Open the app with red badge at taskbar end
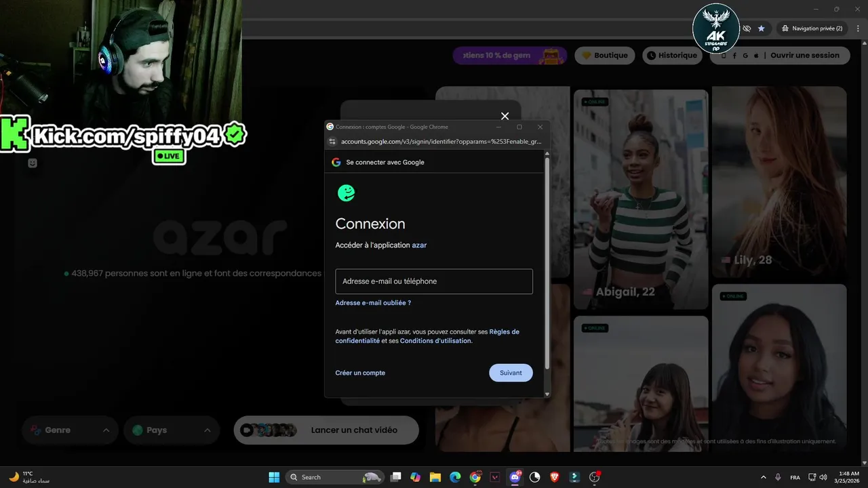The height and width of the screenshot is (488, 868). coord(595,477)
